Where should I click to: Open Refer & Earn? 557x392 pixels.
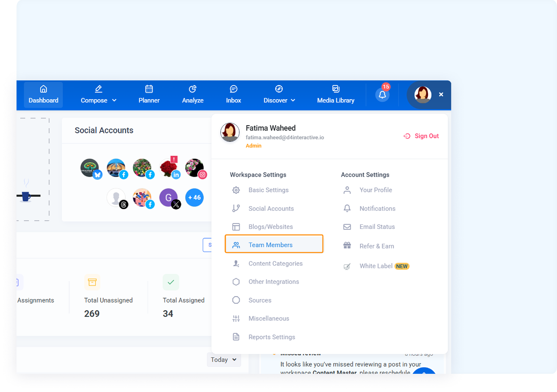point(377,246)
